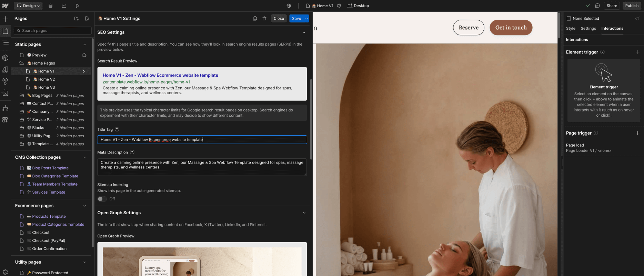The height and width of the screenshot is (276, 644).
Task: Click the Create new folder icon
Action: click(x=76, y=19)
